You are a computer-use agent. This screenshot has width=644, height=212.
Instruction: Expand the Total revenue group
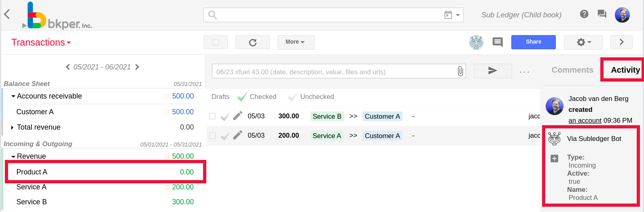click(x=12, y=128)
